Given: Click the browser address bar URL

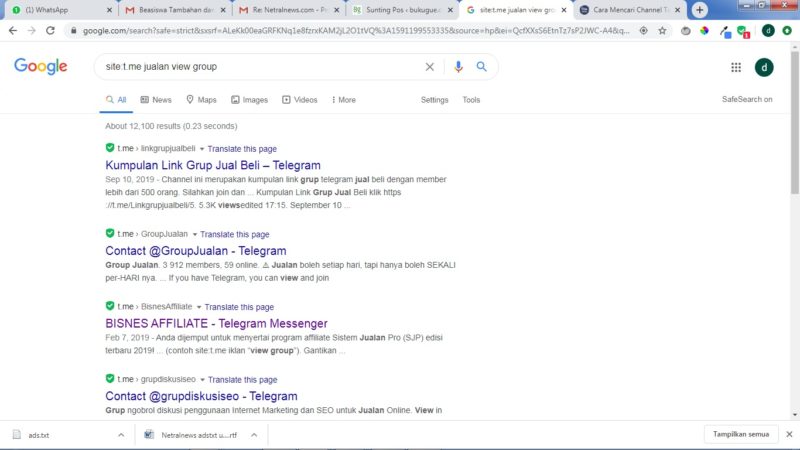Looking at the screenshot, I should (356, 31).
